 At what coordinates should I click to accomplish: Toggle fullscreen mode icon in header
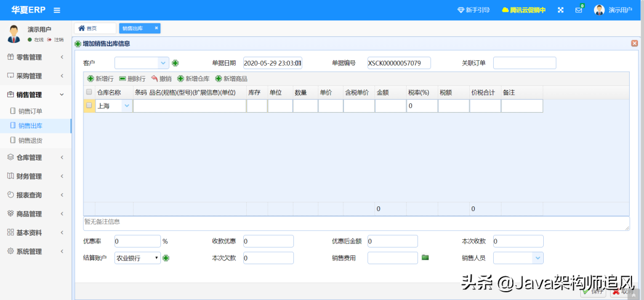pos(561,10)
